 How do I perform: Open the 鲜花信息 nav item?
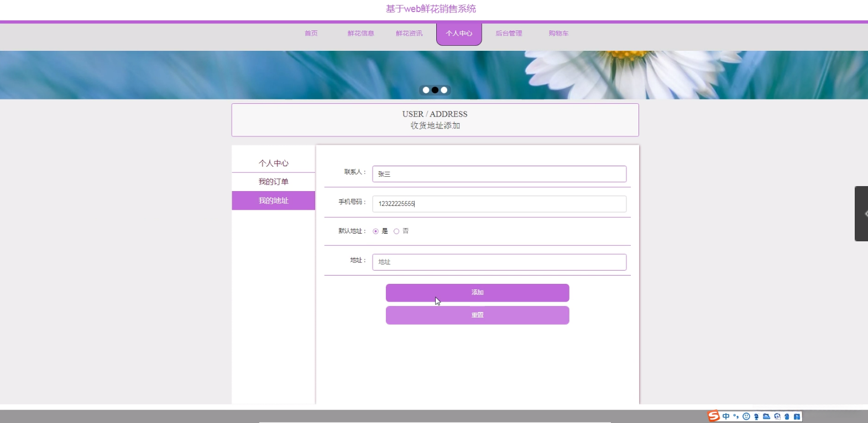(x=361, y=34)
